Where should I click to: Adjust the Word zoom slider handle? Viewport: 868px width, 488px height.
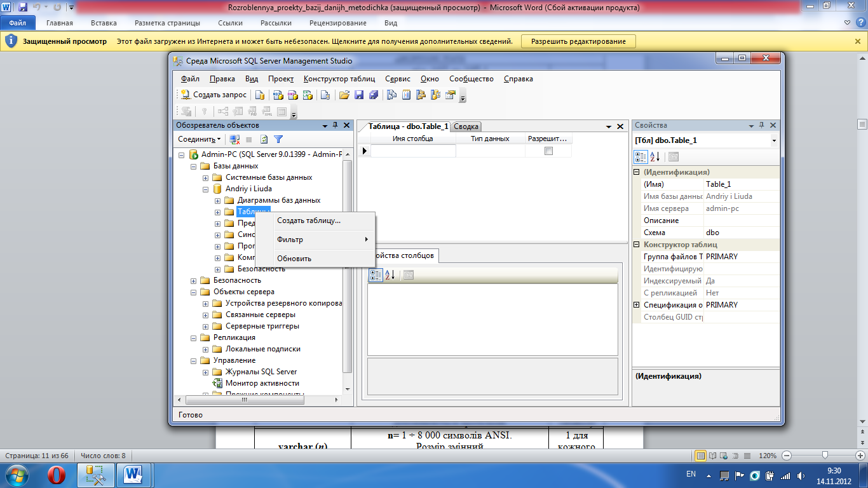[824, 456]
